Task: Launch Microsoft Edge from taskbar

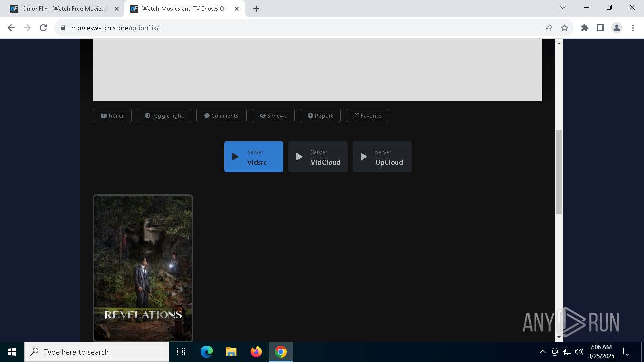Action: (x=207, y=352)
